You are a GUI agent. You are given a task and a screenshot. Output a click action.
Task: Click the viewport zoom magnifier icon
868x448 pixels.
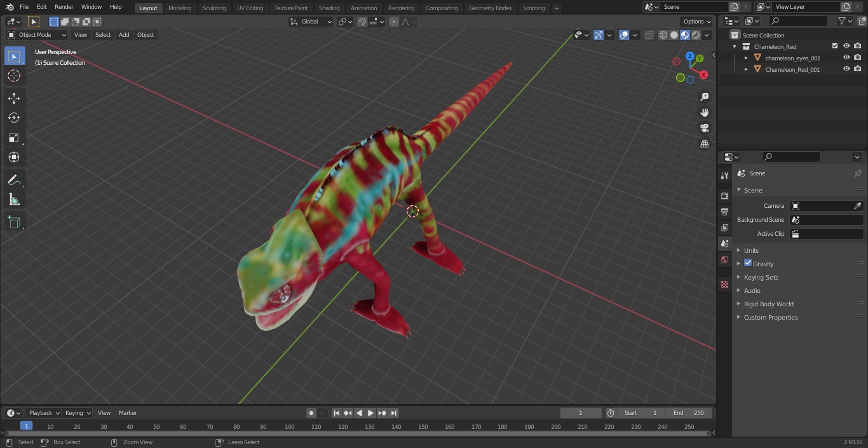(x=704, y=97)
